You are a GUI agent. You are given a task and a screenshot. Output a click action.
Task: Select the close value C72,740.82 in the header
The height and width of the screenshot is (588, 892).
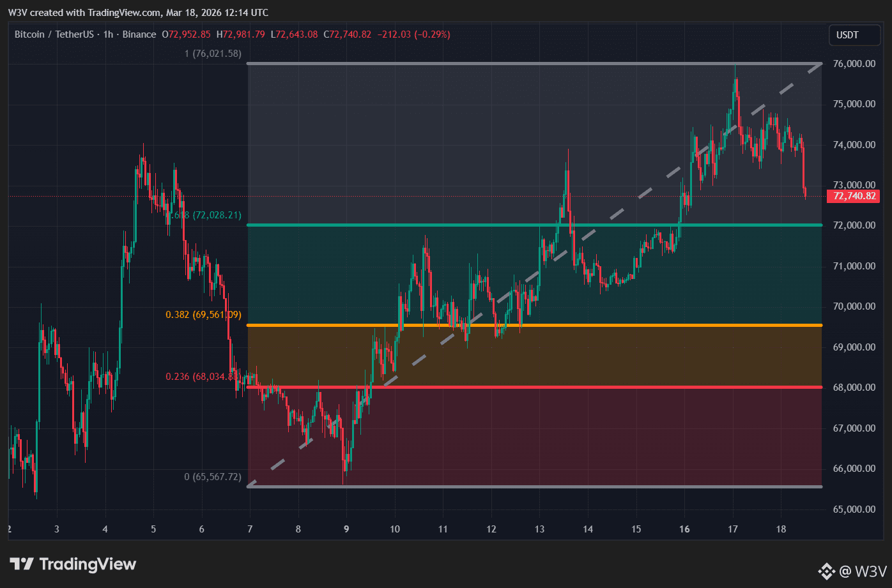tap(348, 34)
